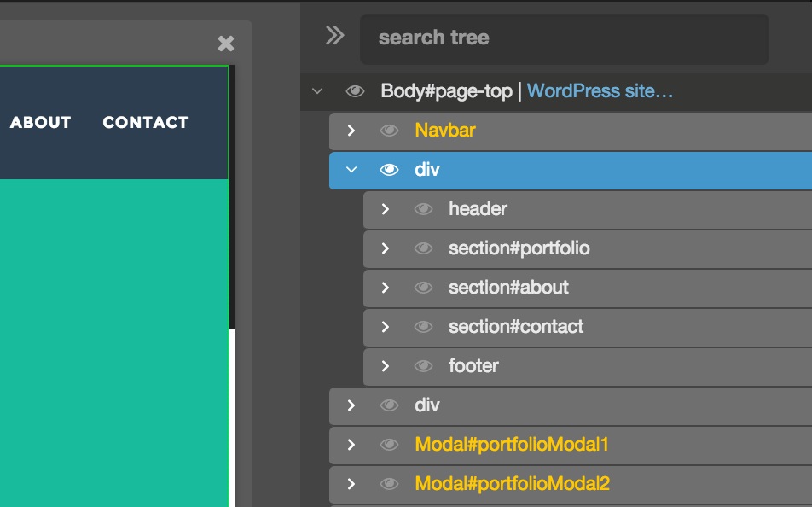The image size is (812, 507).
Task: Toggle visibility of Modal#portfolioModal1
Action: coord(390,445)
